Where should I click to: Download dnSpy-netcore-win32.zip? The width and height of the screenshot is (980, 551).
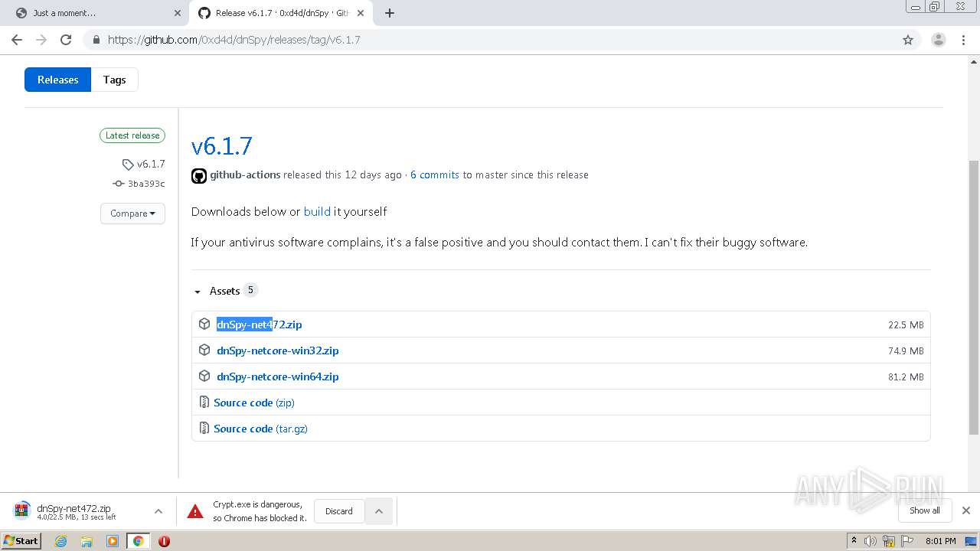click(x=278, y=350)
